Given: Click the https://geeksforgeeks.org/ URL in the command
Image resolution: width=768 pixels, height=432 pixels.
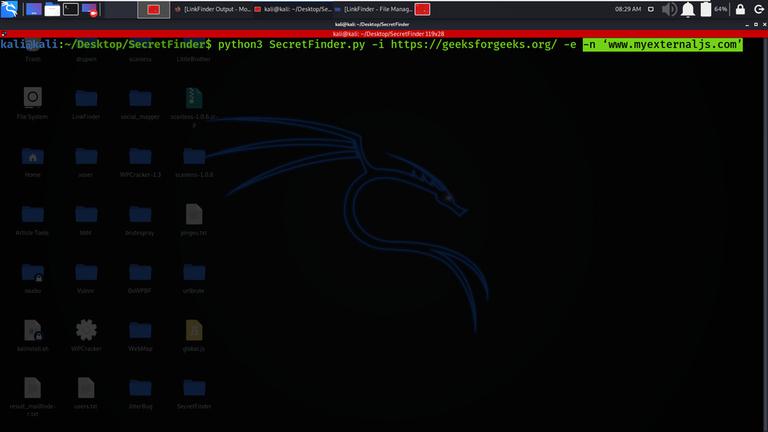Looking at the screenshot, I should pyautogui.click(x=474, y=45).
